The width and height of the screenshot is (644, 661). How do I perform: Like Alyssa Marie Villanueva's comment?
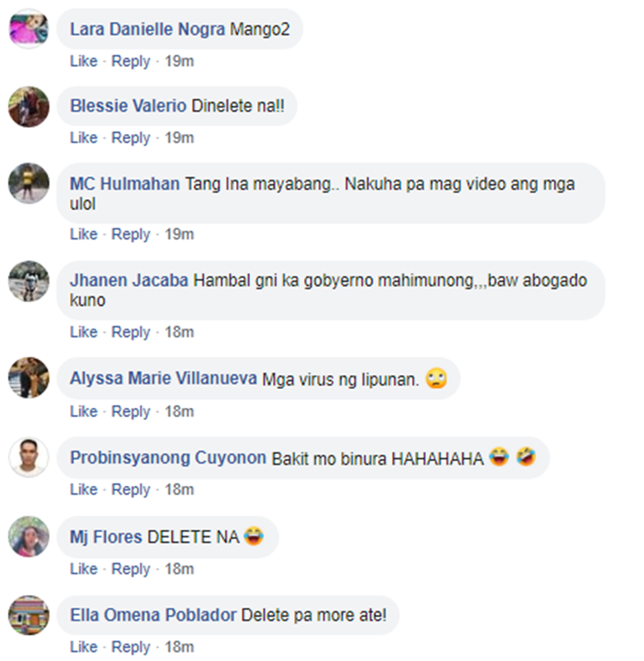(83, 411)
